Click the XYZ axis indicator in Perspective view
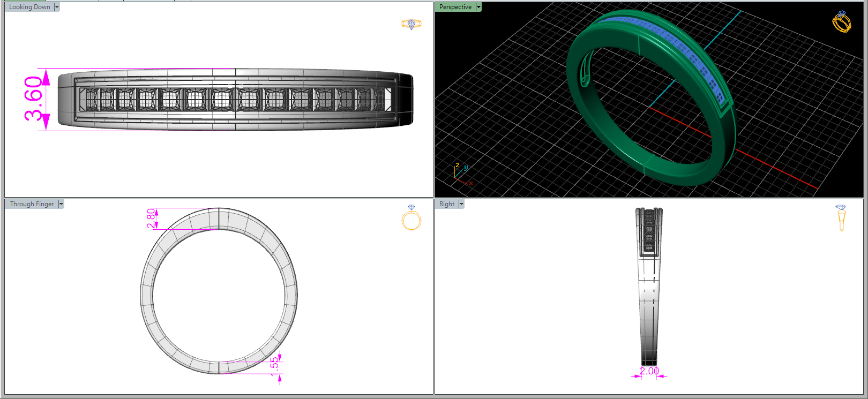The height and width of the screenshot is (399, 868). [x=462, y=174]
